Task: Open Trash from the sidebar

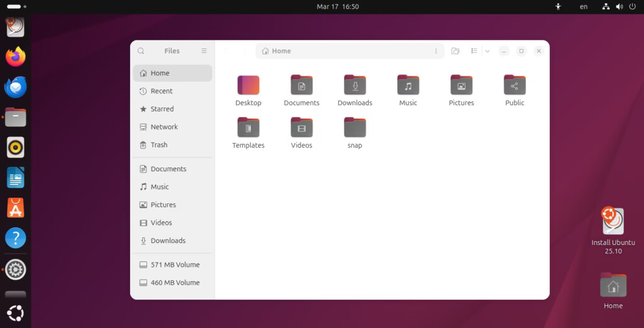Action: [158, 145]
